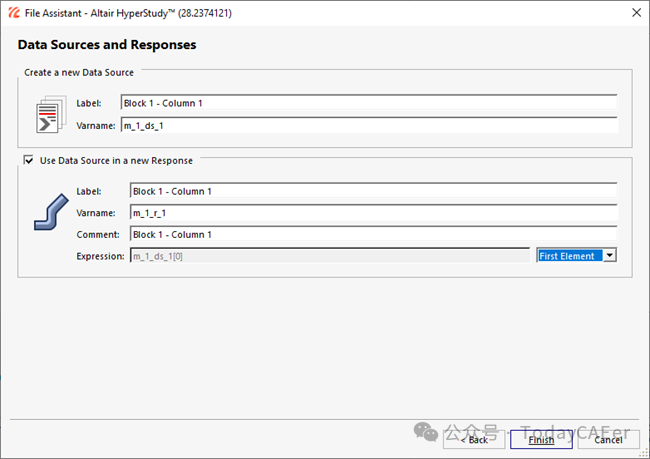Click the data source Label field
The image size is (650, 459).
(367, 103)
